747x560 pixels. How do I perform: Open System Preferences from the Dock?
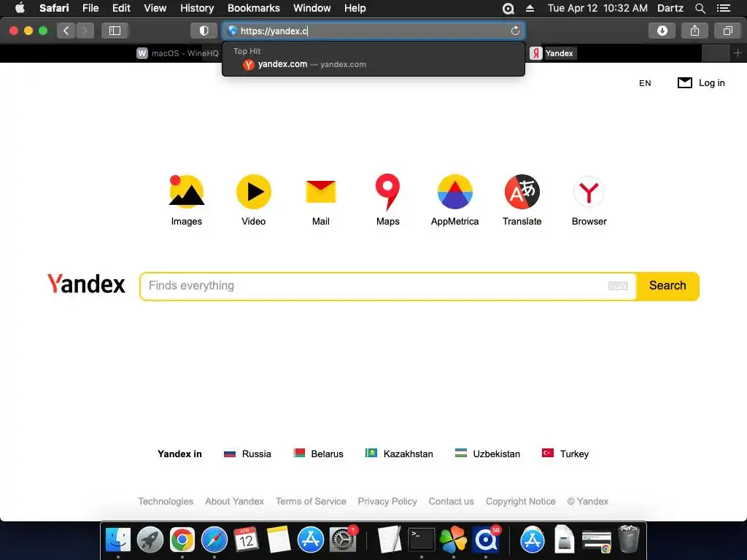click(343, 540)
